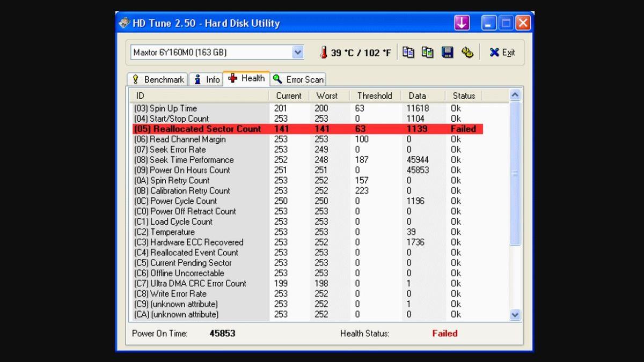Click the Status column header
The image size is (644, 362).
tap(463, 95)
